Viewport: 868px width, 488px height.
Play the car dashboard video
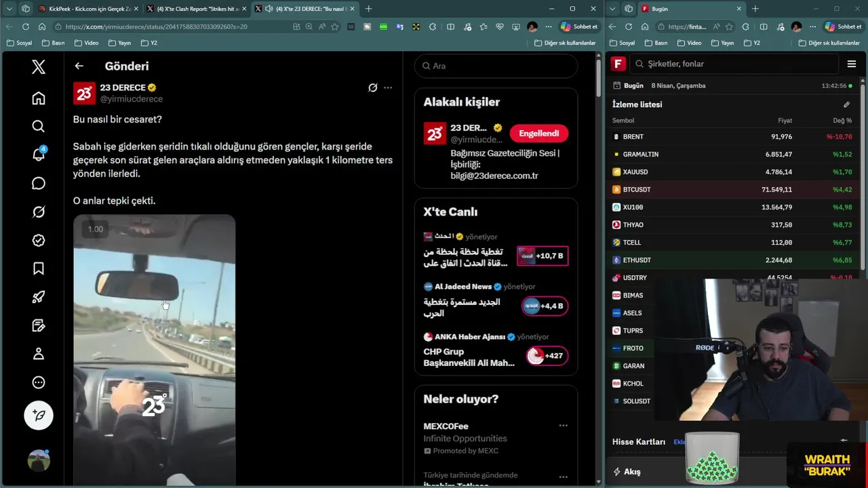tap(155, 350)
